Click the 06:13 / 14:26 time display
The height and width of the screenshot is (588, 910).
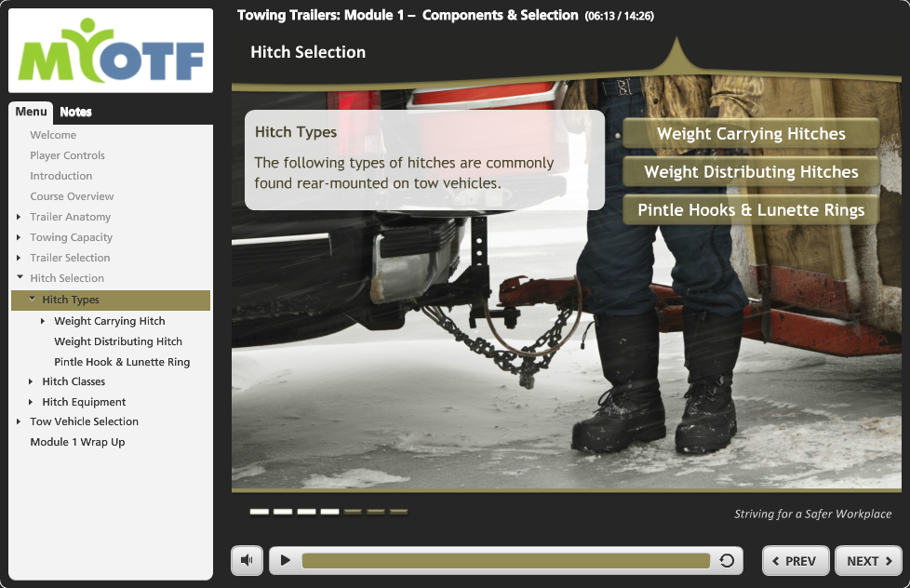(x=620, y=16)
